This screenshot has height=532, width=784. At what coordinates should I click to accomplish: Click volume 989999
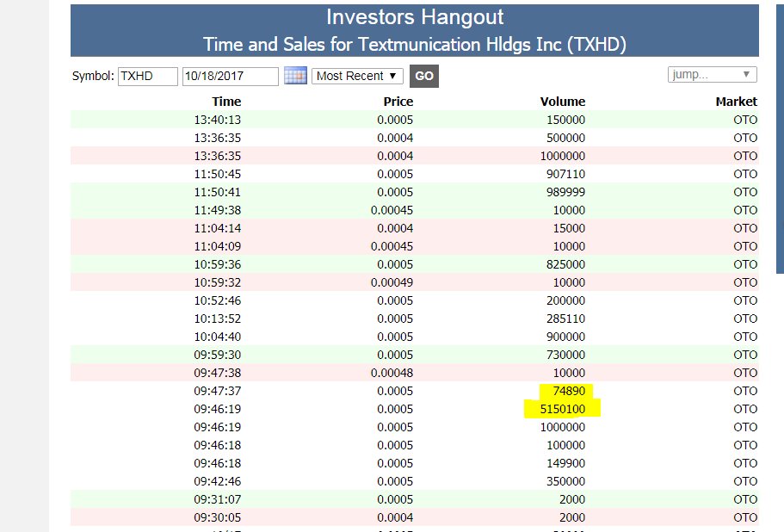coord(565,192)
